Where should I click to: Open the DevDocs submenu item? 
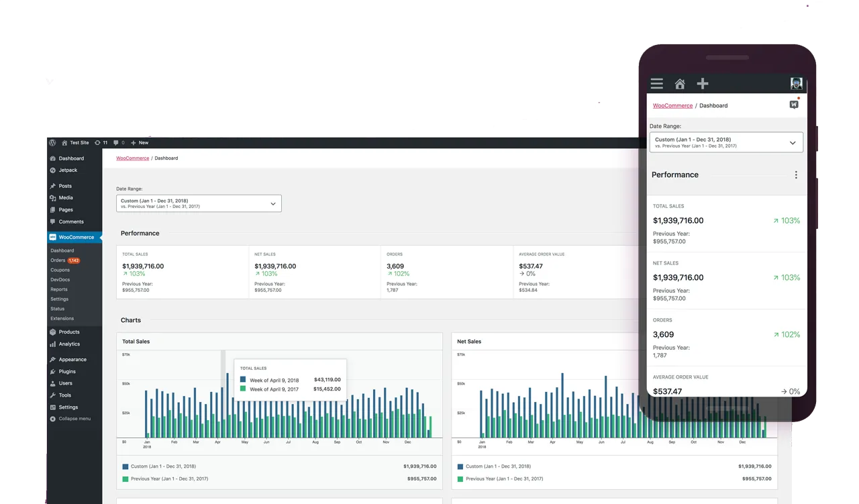click(x=60, y=280)
